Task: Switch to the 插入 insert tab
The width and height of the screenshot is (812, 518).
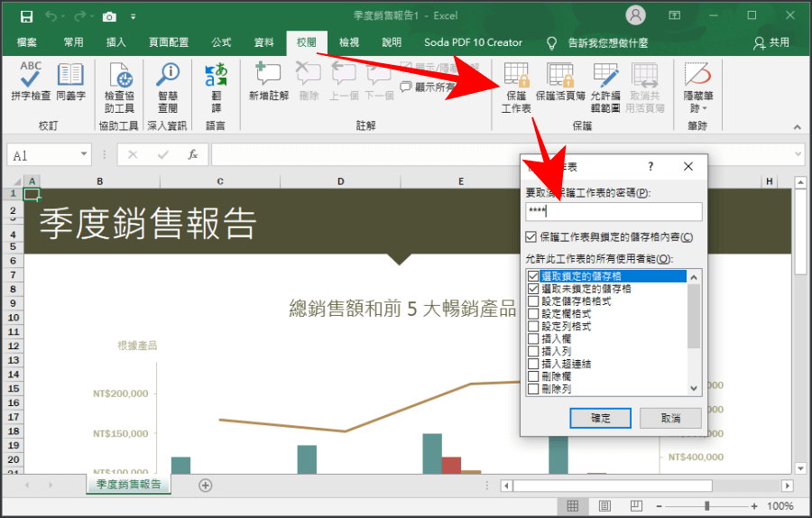Action: [x=116, y=42]
